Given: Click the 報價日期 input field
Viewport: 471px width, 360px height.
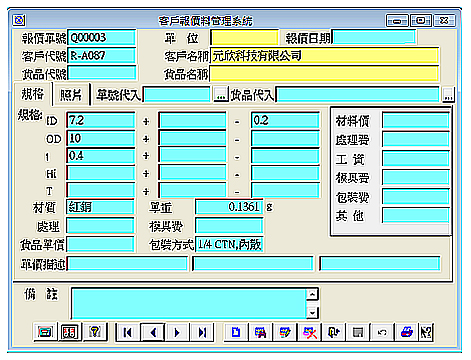Looking at the screenshot, I should [374, 37].
